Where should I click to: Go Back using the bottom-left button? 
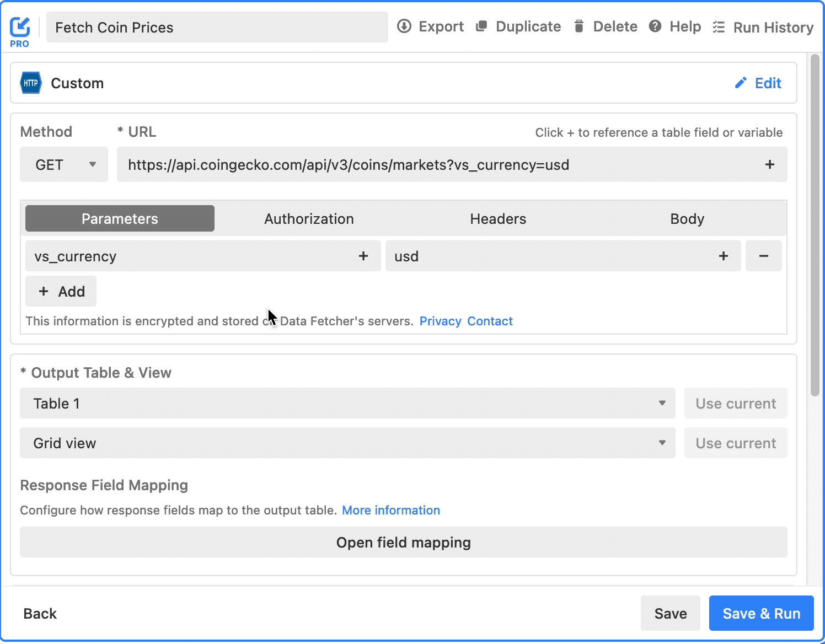pos(40,613)
